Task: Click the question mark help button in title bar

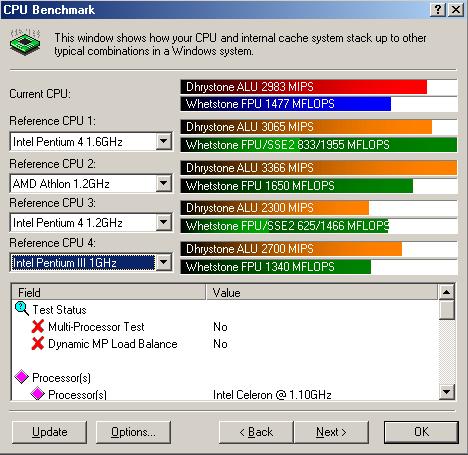Action: point(438,9)
